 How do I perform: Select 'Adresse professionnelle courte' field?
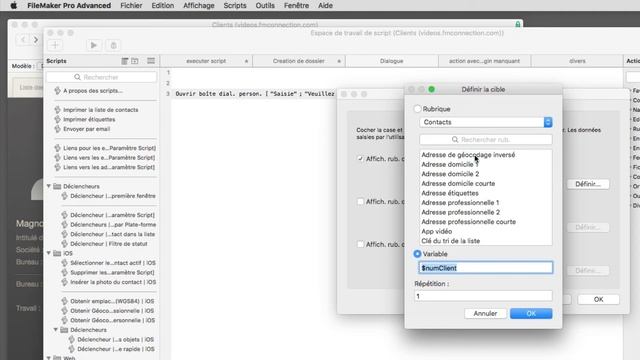(486, 222)
